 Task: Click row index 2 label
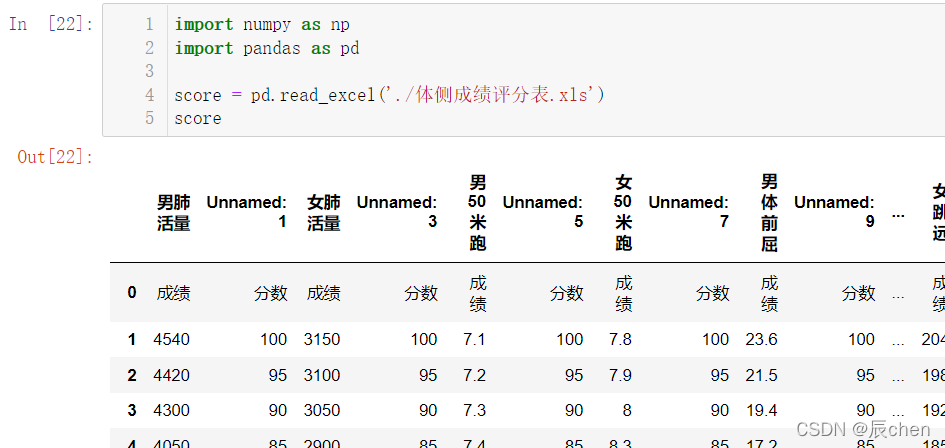tap(132, 375)
